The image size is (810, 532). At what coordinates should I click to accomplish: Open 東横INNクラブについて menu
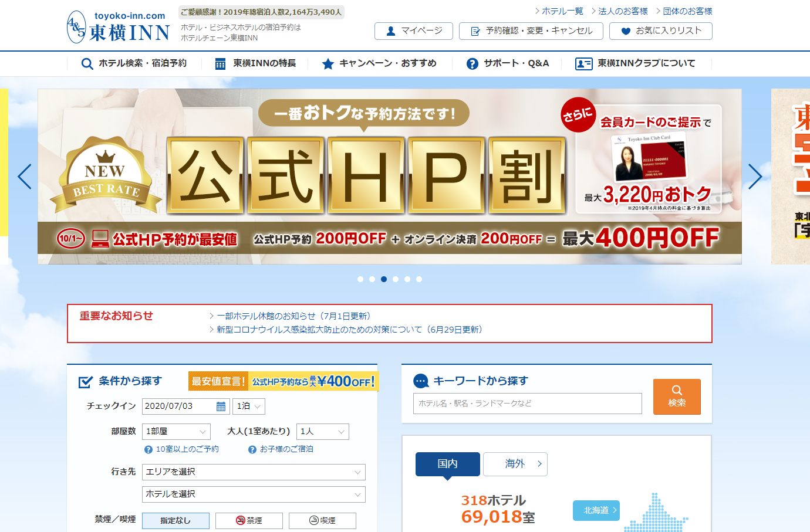tap(636, 63)
